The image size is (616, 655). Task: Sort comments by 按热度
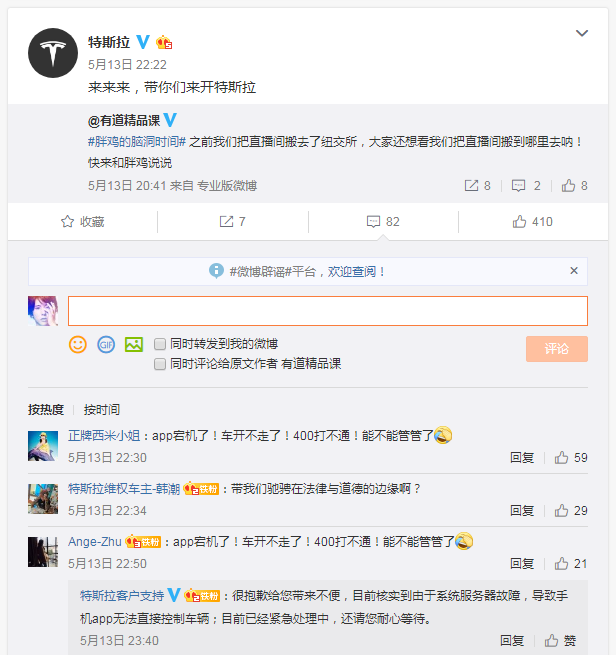(46, 409)
